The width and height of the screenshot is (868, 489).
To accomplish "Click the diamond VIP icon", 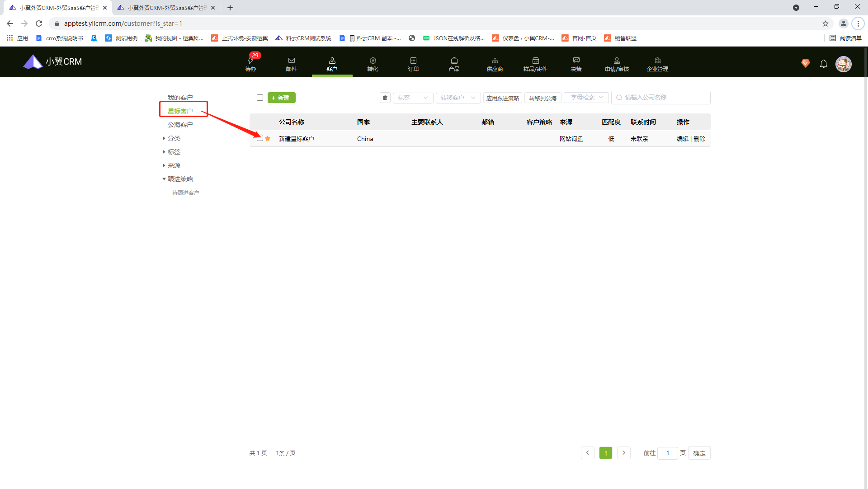I will pyautogui.click(x=806, y=63).
